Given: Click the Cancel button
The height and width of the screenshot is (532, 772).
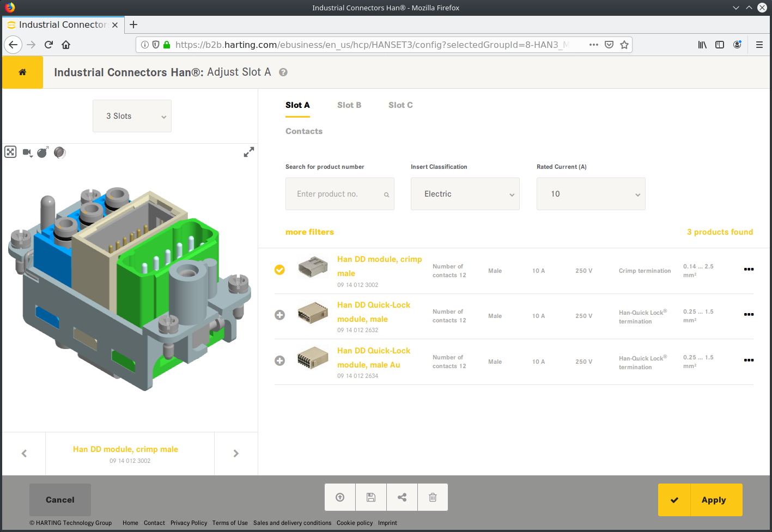Looking at the screenshot, I should pyautogui.click(x=60, y=500).
